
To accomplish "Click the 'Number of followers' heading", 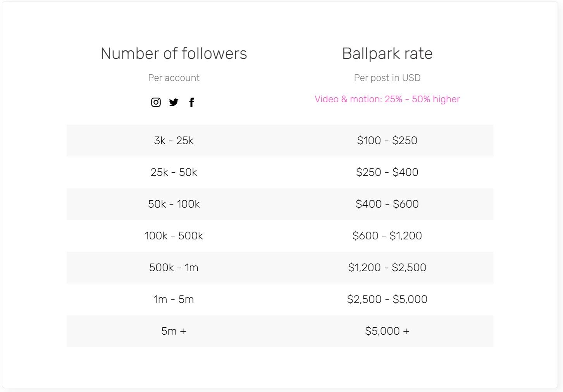I will (x=174, y=53).
